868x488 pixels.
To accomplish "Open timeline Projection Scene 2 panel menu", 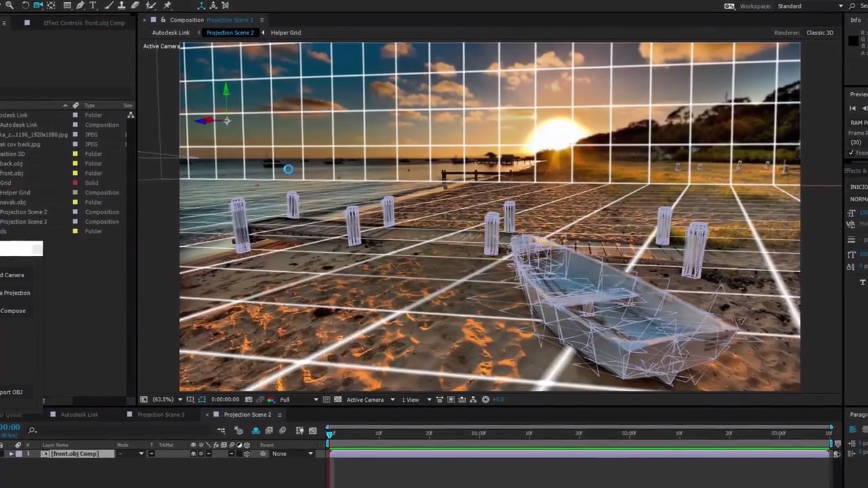I will click(279, 414).
